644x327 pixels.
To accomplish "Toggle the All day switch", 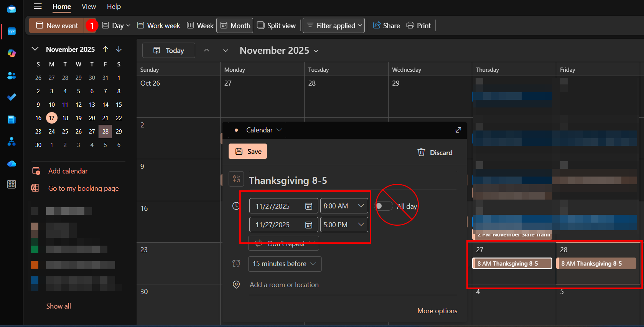I will pos(384,206).
